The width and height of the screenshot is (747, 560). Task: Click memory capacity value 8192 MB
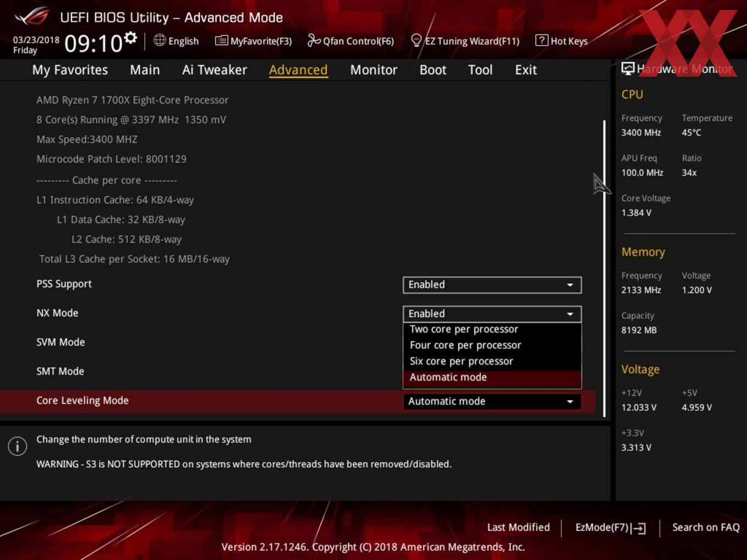(639, 330)
